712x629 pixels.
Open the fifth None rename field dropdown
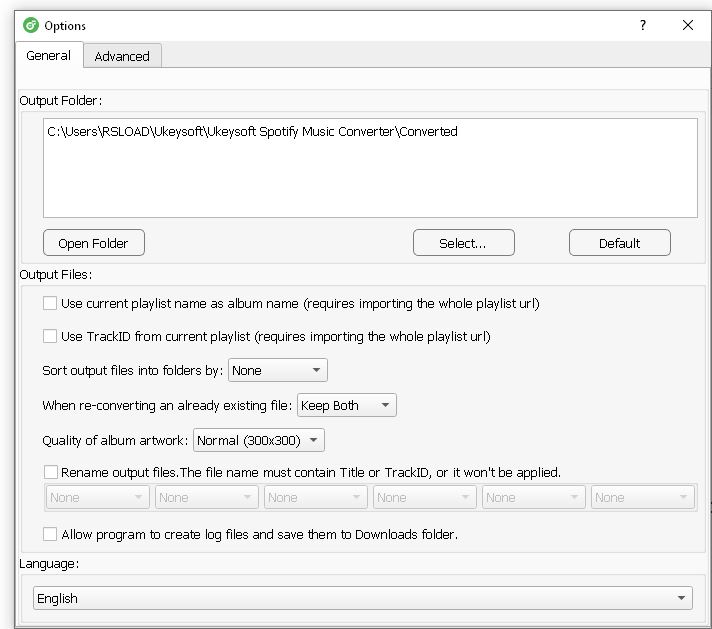(533, 497)
